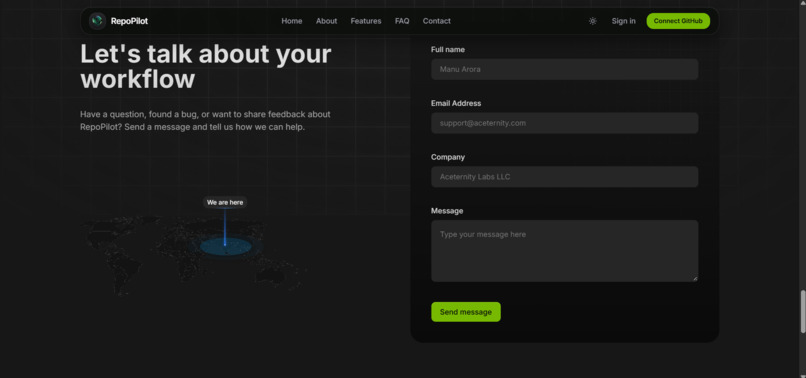Viewport: 806px width, 378px height.
Task: Open the Home nav link
Action: pyautogui.click(x=291, y=21)
